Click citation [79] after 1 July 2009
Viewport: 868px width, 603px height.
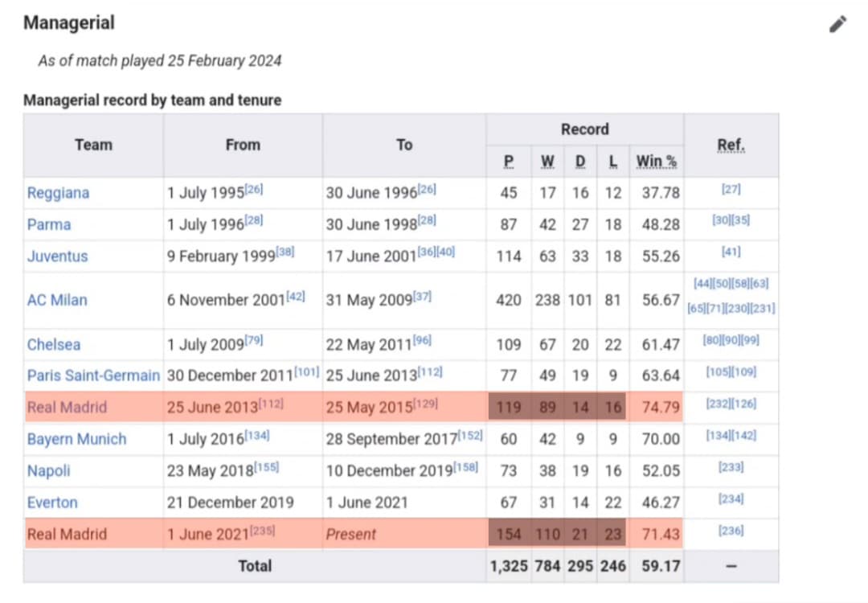(x=254, y=340)
